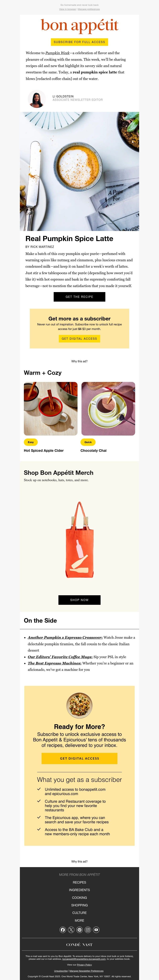Open the Hot Spiced Apple Cider thumbnail
159x980 pixels.
(x=50, y=409)
